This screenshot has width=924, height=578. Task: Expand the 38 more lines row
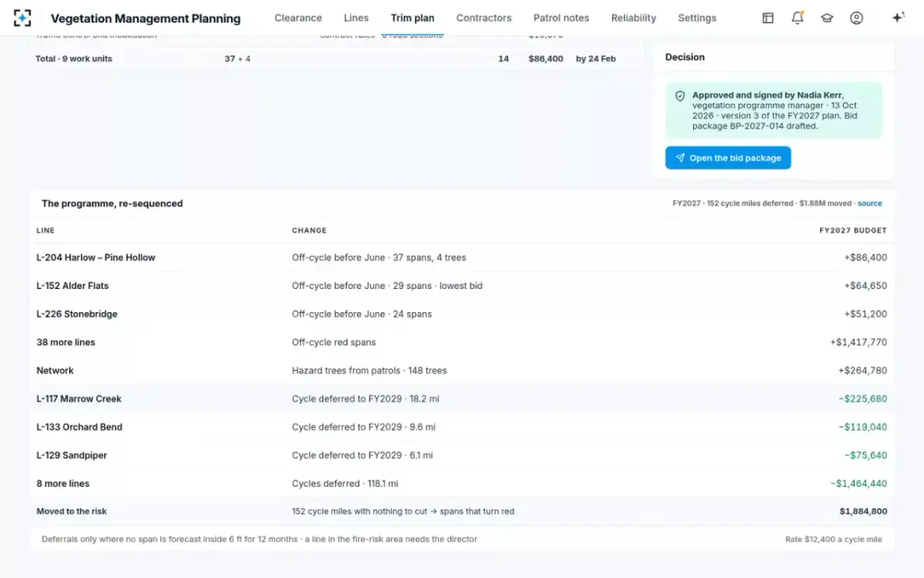[462, 342]
